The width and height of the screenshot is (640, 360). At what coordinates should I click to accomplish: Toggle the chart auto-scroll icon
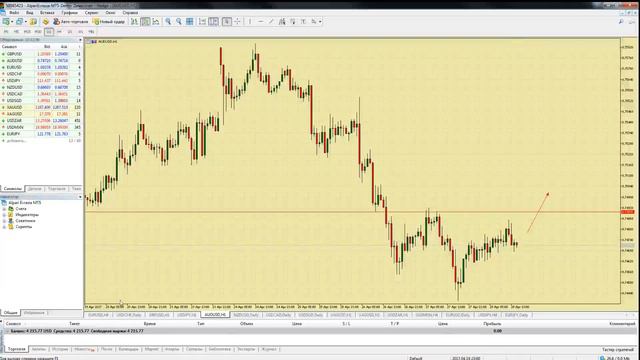coord(202,22)
